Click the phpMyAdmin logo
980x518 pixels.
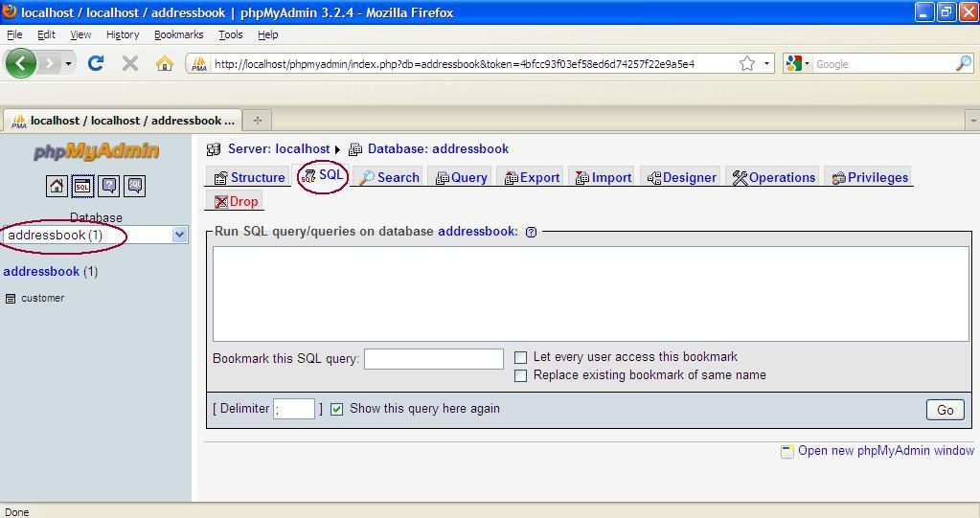96,152
